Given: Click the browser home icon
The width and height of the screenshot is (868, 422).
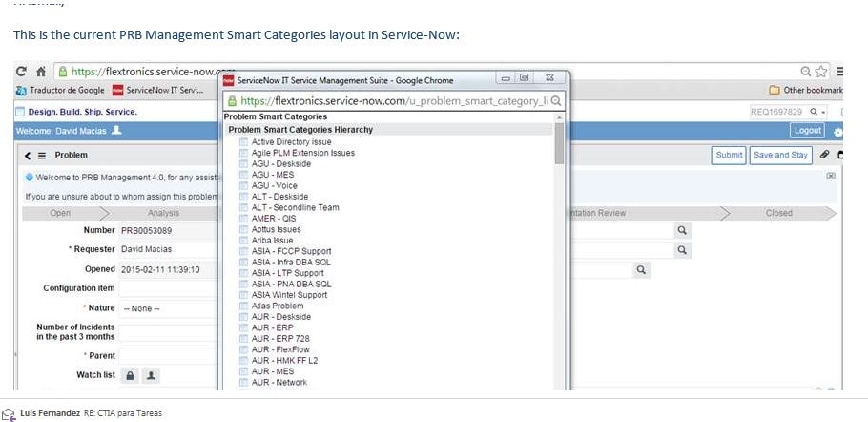Looking at the screenshot, I should coord(40,72).
